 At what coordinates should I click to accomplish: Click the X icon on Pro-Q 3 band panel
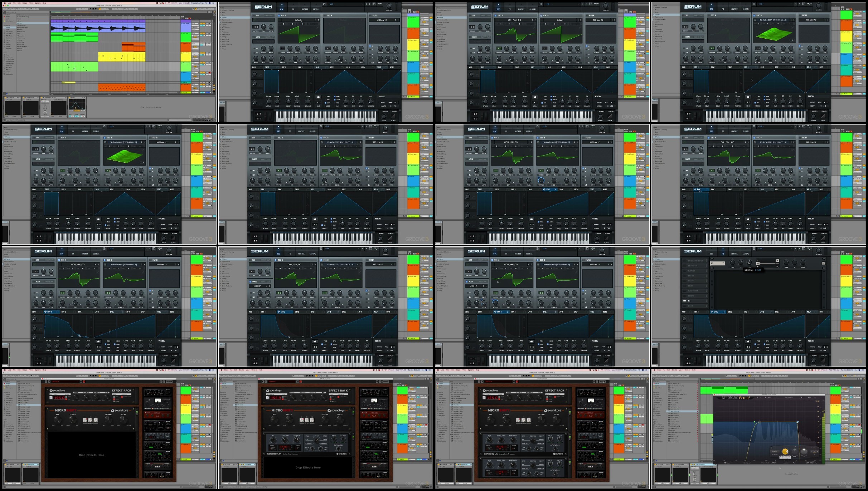click(818, 448)
